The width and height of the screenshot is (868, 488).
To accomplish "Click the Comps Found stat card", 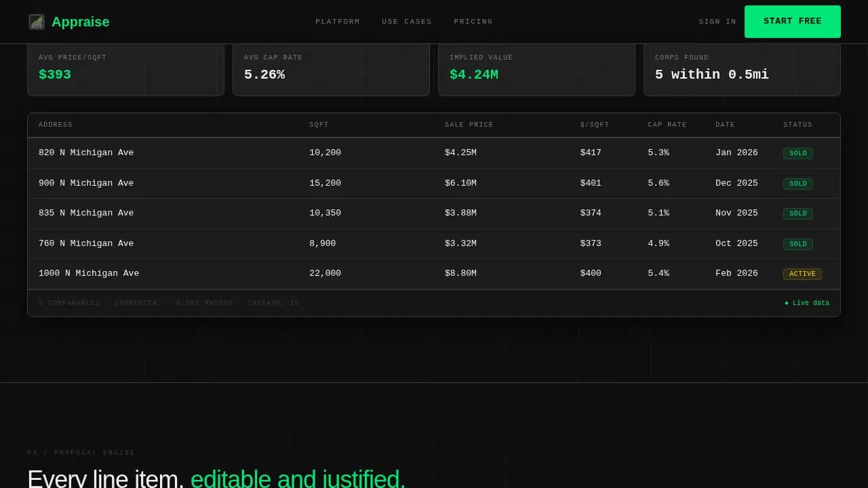I will coord(742,69).
